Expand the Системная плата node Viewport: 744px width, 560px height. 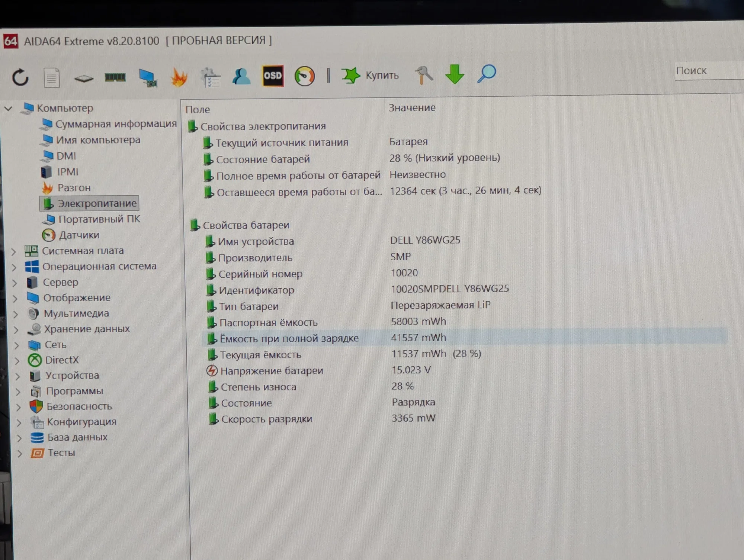14,252
